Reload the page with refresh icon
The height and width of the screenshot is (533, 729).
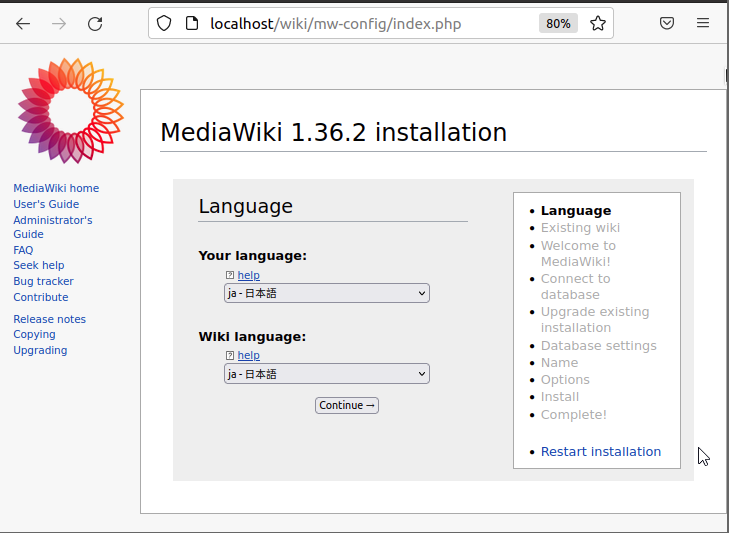tap(95, 24)
